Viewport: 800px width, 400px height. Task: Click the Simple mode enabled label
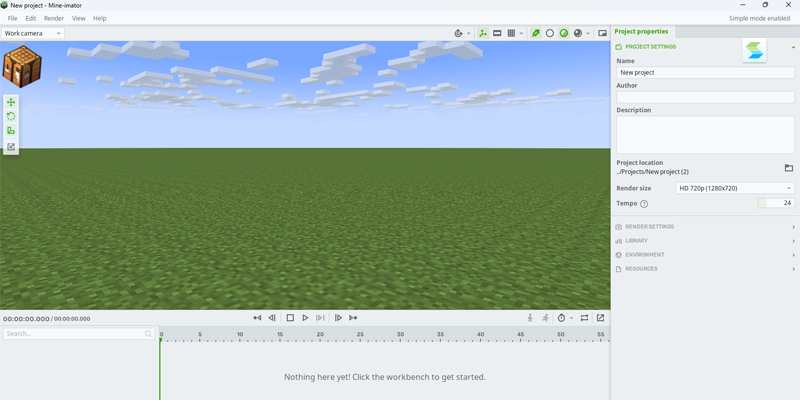(x=759, y=18)
